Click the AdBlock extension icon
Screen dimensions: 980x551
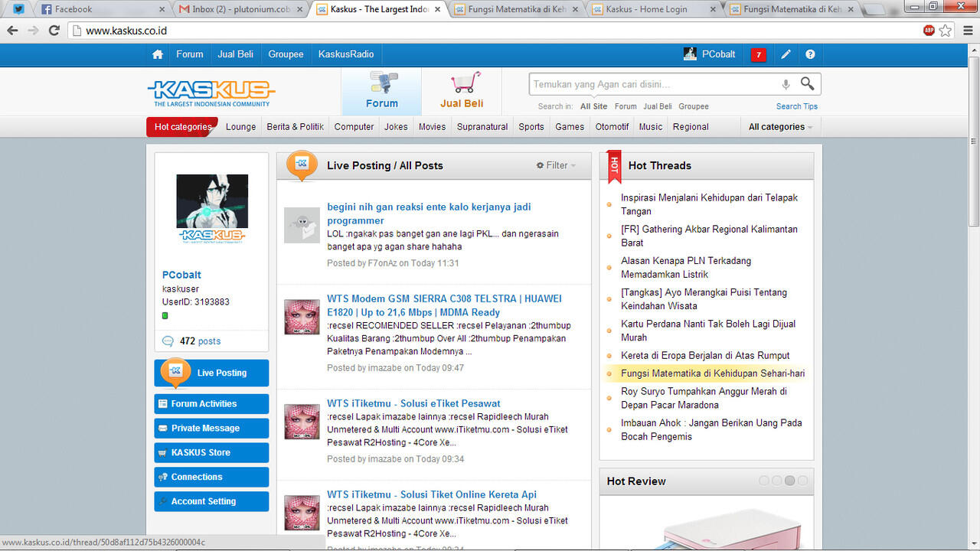point(929,31)
